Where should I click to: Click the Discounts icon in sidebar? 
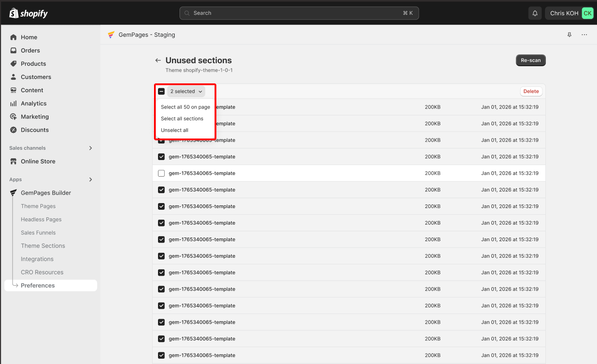pos(13,130)
